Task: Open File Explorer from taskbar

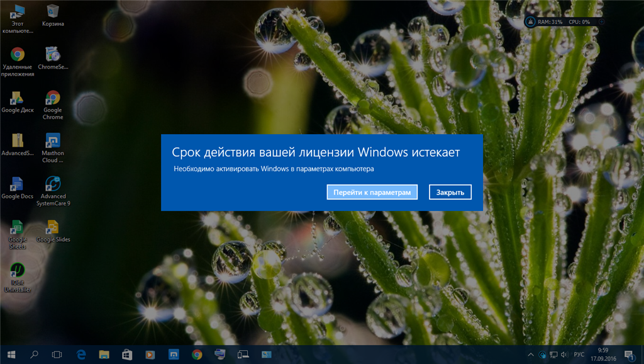Action: point(104,355)
